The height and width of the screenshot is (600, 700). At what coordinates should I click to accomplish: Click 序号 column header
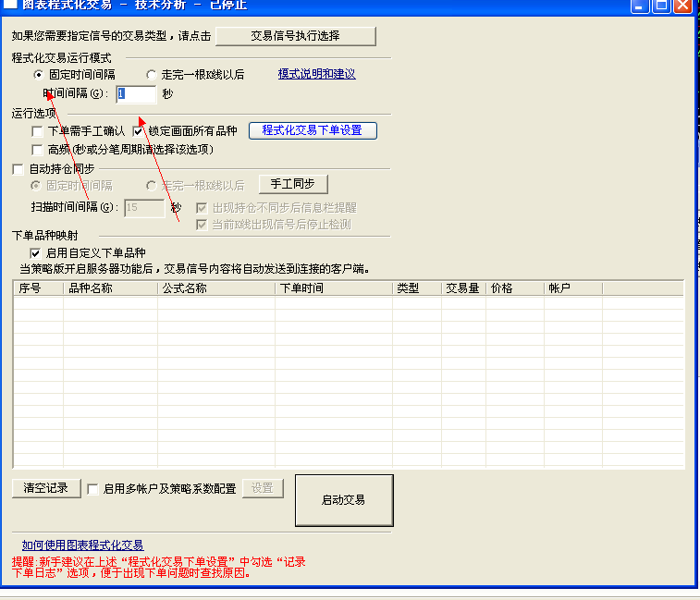tap(39, 288)
